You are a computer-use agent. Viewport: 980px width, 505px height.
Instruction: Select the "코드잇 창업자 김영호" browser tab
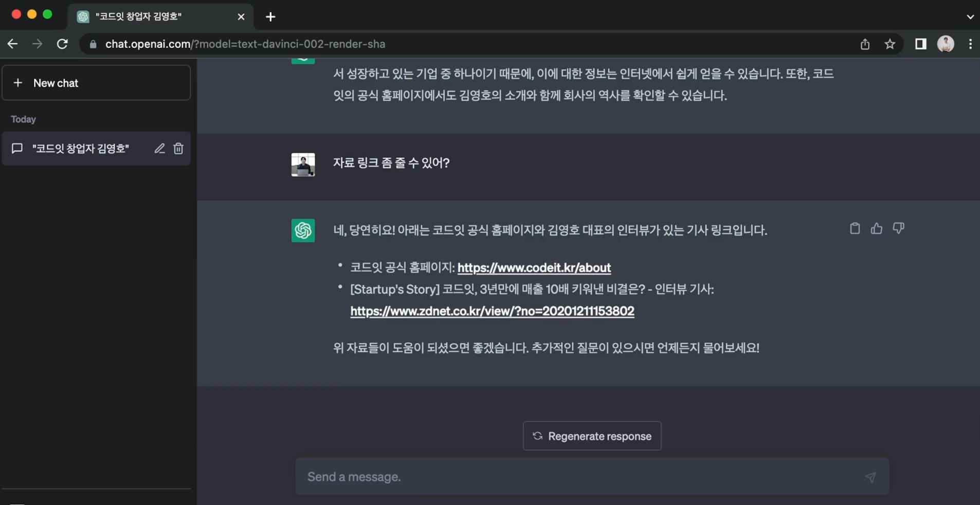(160, 16)
